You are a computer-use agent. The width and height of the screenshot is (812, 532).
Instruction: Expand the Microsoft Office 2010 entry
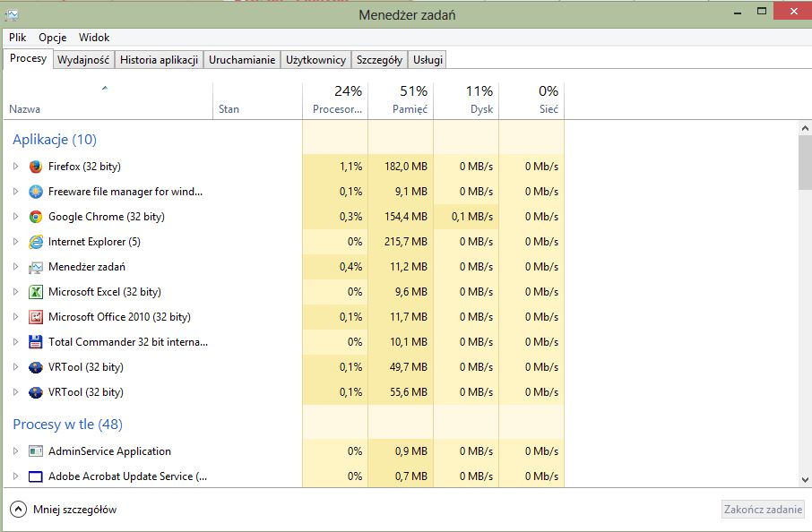pos(15,317)
